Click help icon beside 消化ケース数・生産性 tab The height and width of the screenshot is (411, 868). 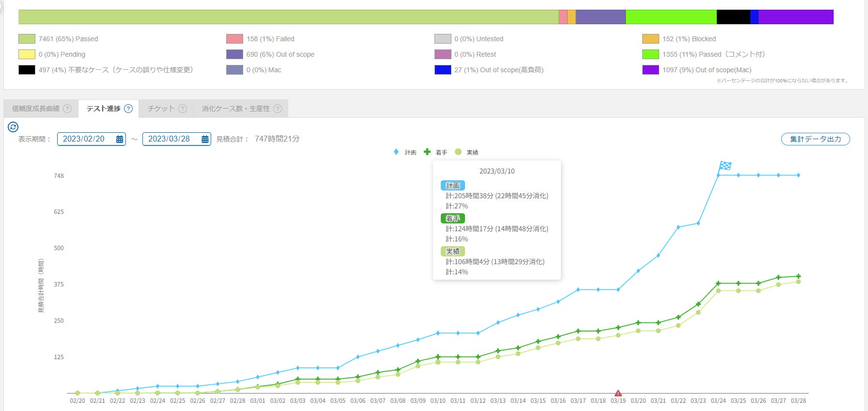[278, 109]
